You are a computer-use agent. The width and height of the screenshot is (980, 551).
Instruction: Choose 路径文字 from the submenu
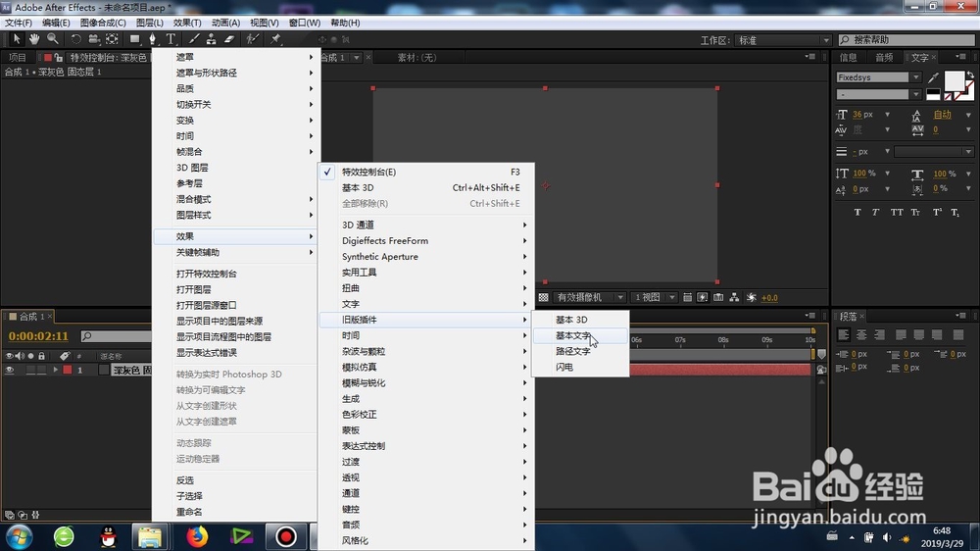(580, 352)
